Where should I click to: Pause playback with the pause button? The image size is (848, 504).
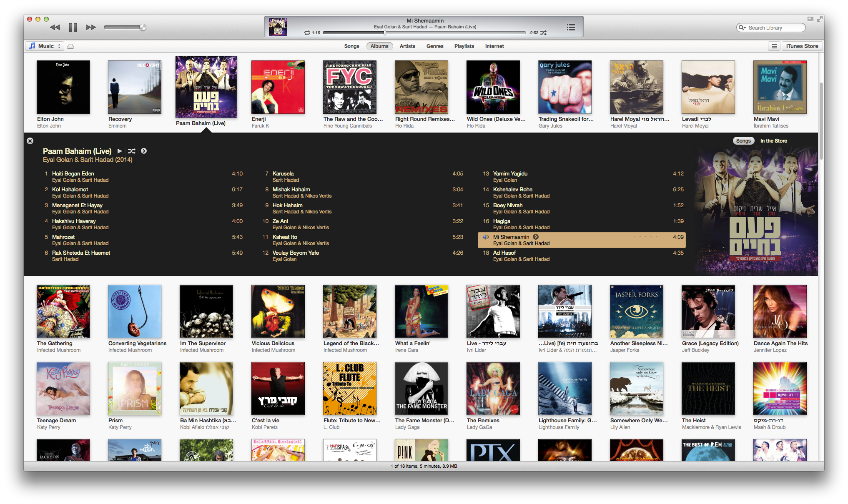[x=73, y=28]
